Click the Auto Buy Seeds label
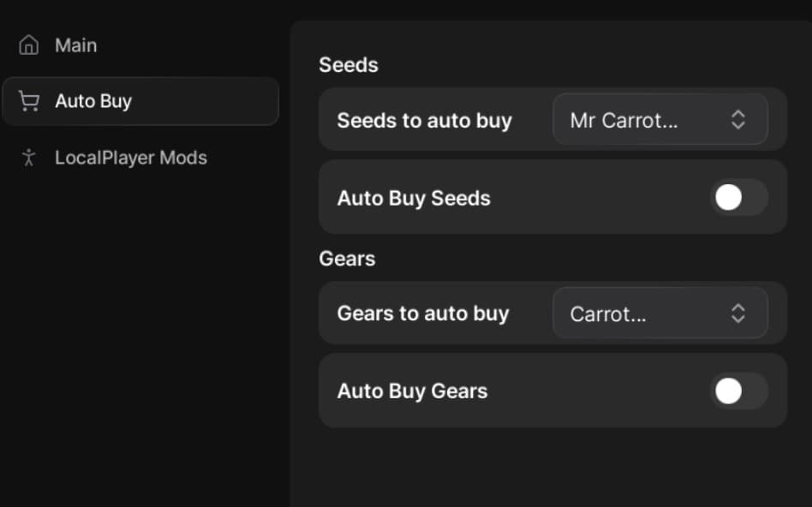The image size is (812, 507). (414, 197)
